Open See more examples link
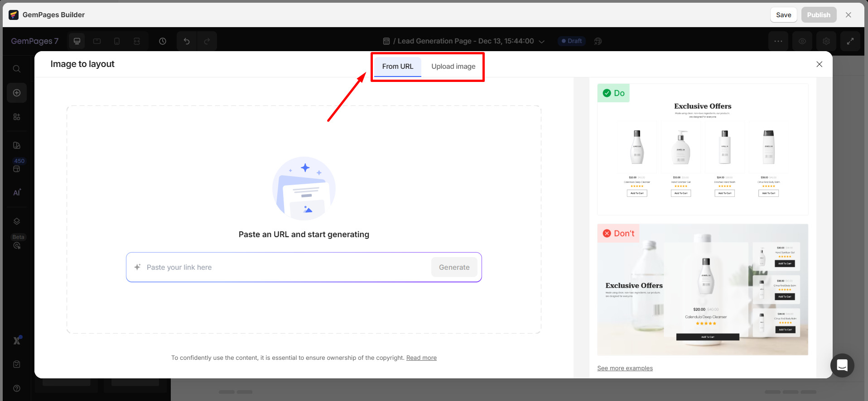Image resolution: width=868 pixels, height=401 pixels. tap(625, 368)
